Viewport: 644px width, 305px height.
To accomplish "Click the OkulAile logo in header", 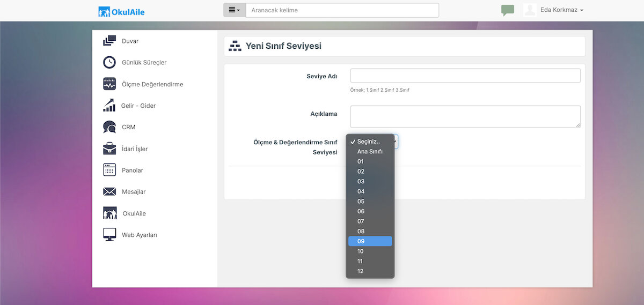I will pyautogui.click(x=122, y=12).
